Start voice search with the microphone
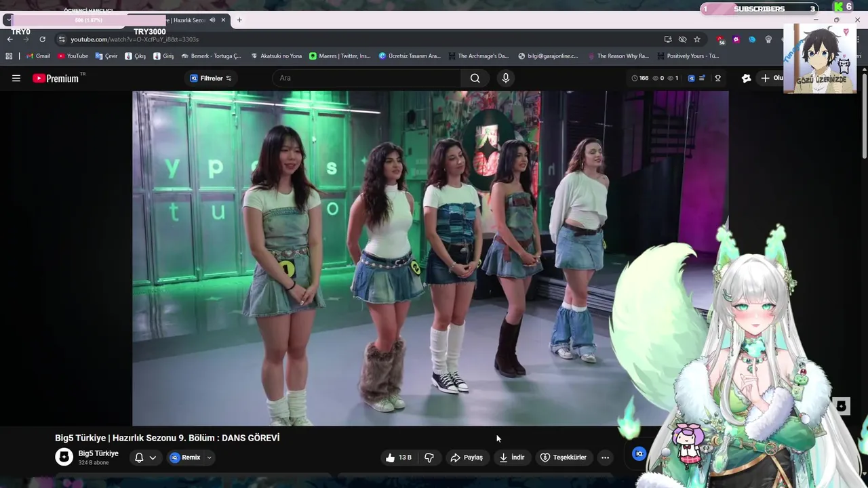 (505, 78)
